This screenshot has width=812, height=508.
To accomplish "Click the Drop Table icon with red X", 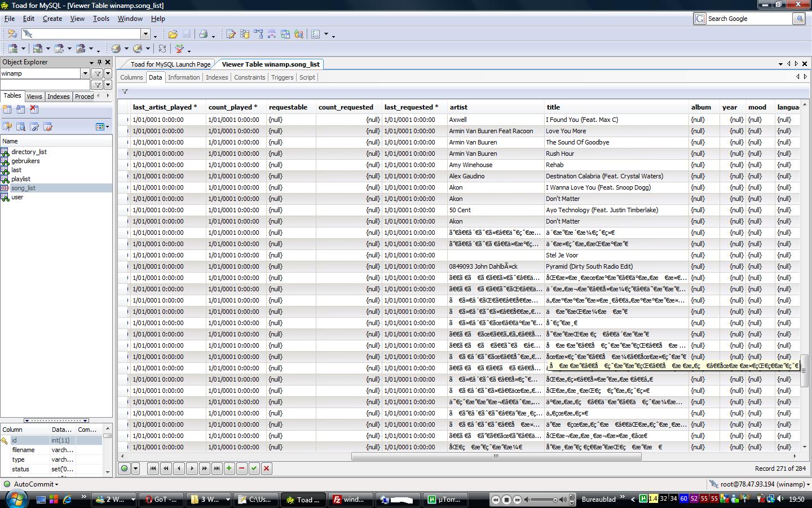I will pyautogui.click(x=34, y=110).
